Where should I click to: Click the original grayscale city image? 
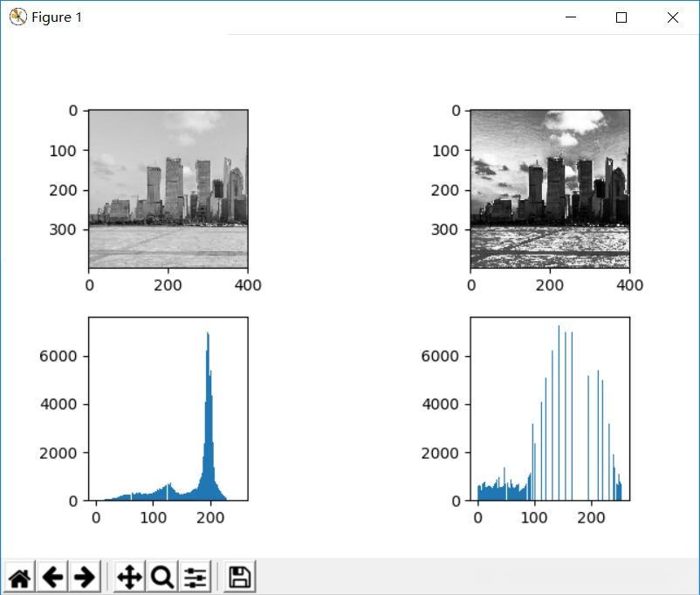click(x=168, y=188)
